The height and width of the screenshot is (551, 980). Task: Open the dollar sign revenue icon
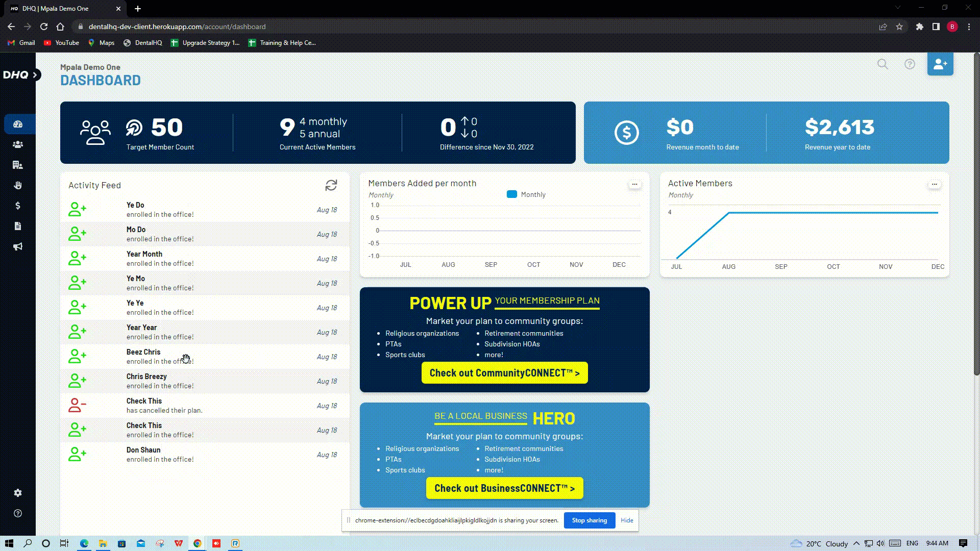18,206
